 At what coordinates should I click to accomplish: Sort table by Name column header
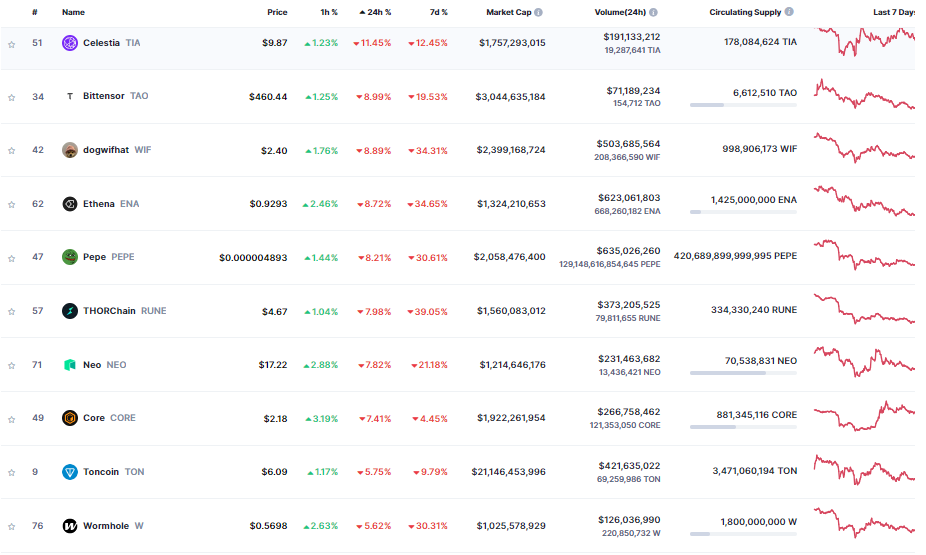[73, 12]
